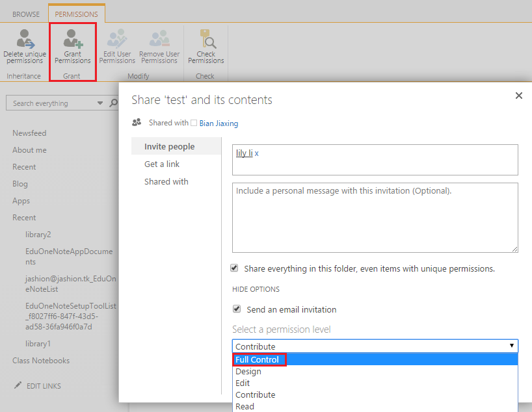Click the personal message text area

click(x=375, y=218)
